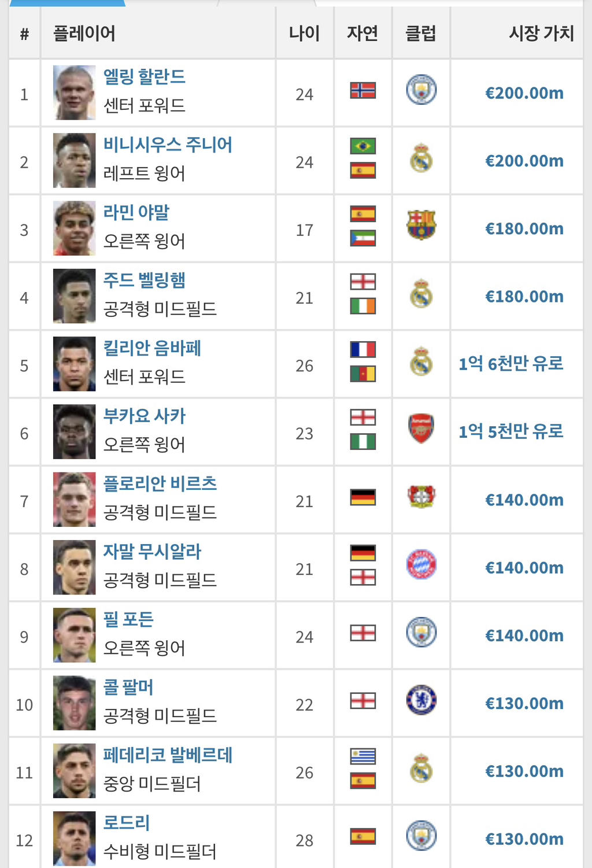This screenshot has height=868, width=592.
Task: Sort by 나이 column header
Action: (x=305, y=34)
